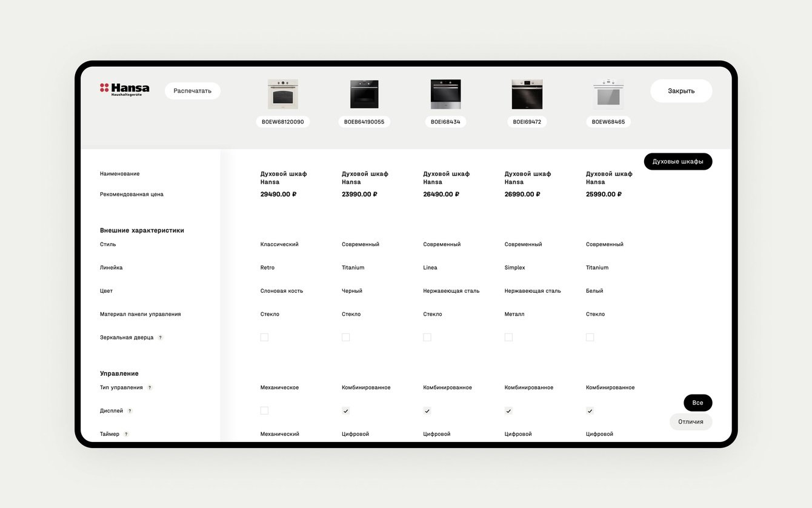Click the price 26990.00 ₽
Viewport: 812px width, 508px height.
pyautogui.click(x=522, y=195)
